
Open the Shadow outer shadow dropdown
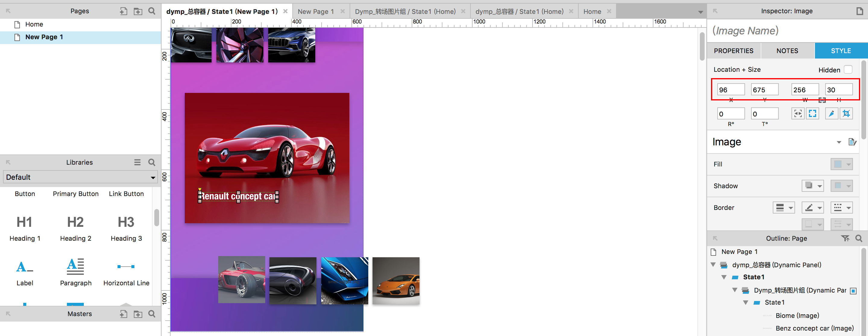(x=813, y=185)
